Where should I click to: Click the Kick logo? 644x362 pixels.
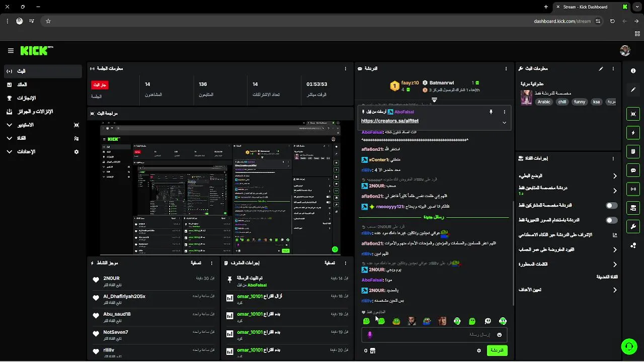pyautogui.click(x=36, y=51)
